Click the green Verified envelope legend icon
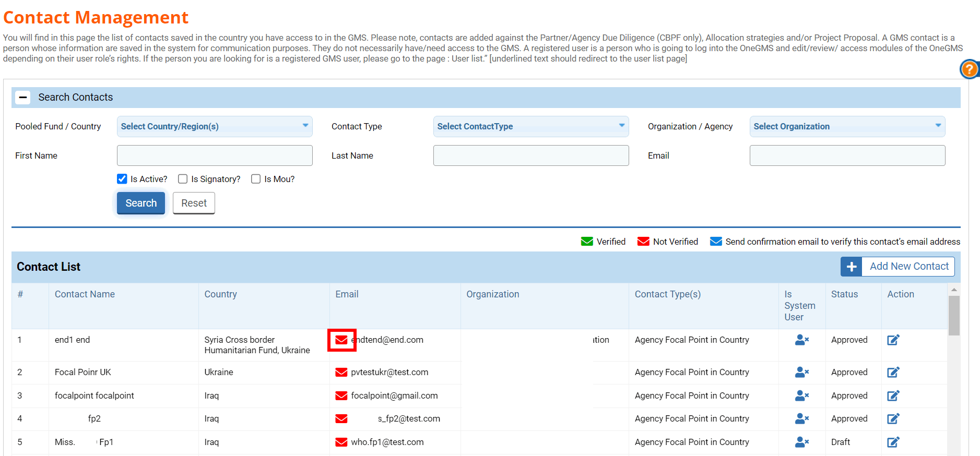980x456 pixels. coord(587,242)
